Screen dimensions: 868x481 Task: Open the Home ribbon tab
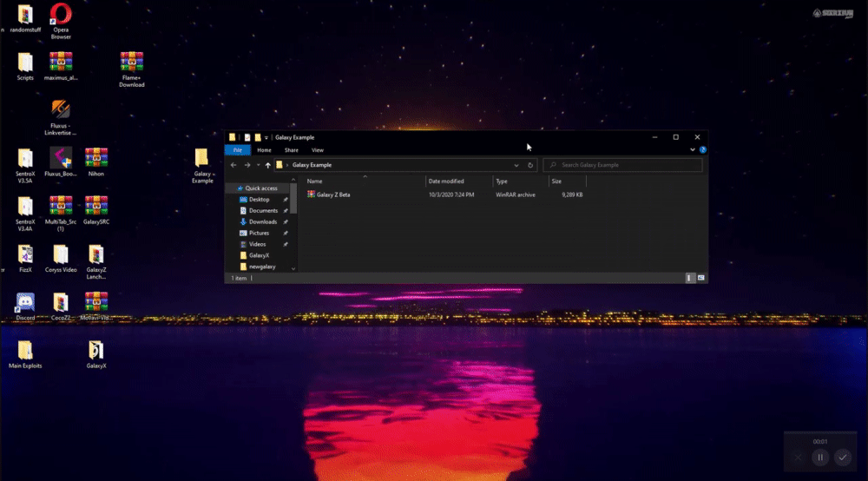[x=264, y=150]
